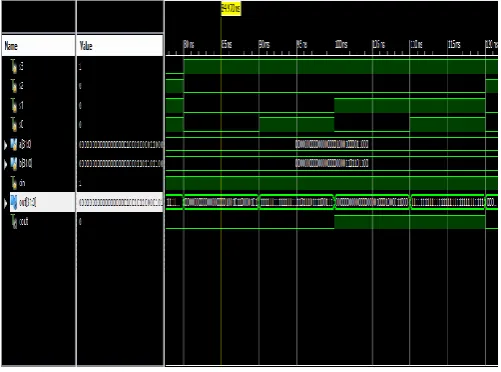Select the out[31:0] signal name
Screen dimensions: 501x372
(28, 202)
